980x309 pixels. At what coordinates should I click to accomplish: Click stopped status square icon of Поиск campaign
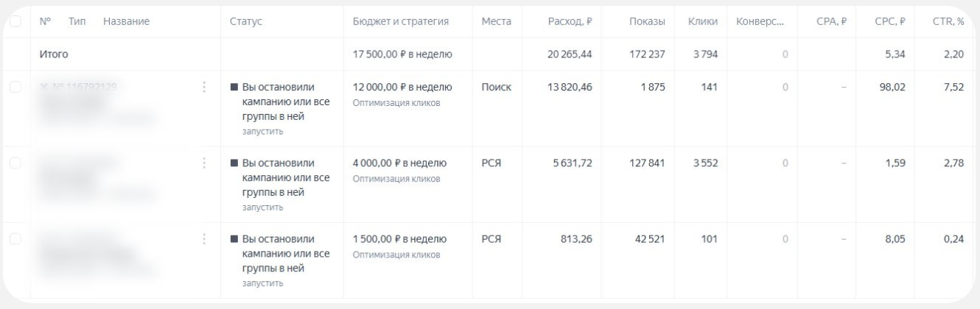pyautogui.click(x=234, y=87)
